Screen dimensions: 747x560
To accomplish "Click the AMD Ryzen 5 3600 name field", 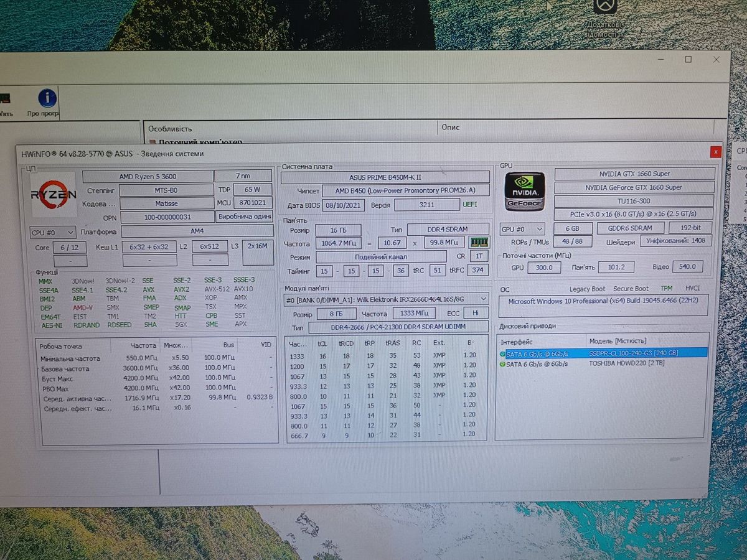I will (148, 177).
